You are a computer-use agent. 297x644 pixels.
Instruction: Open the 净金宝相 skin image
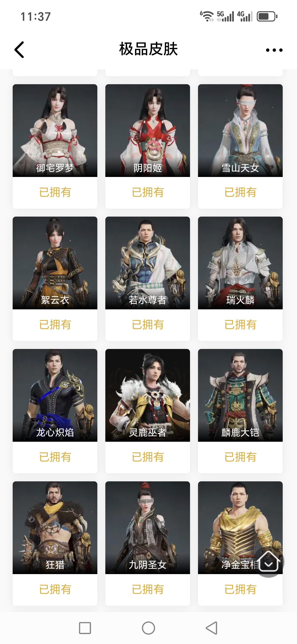pos(240,528)
